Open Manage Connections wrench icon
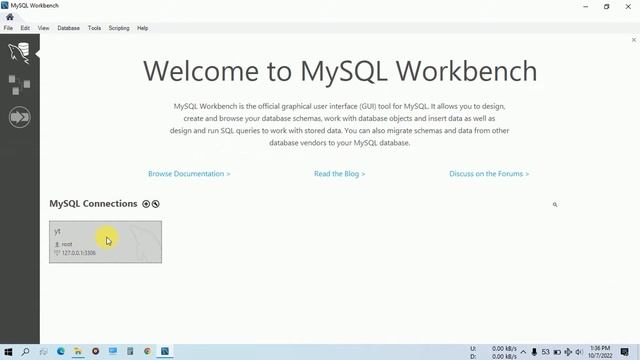This screenshot has width=640, height=360. coord(156,204)
